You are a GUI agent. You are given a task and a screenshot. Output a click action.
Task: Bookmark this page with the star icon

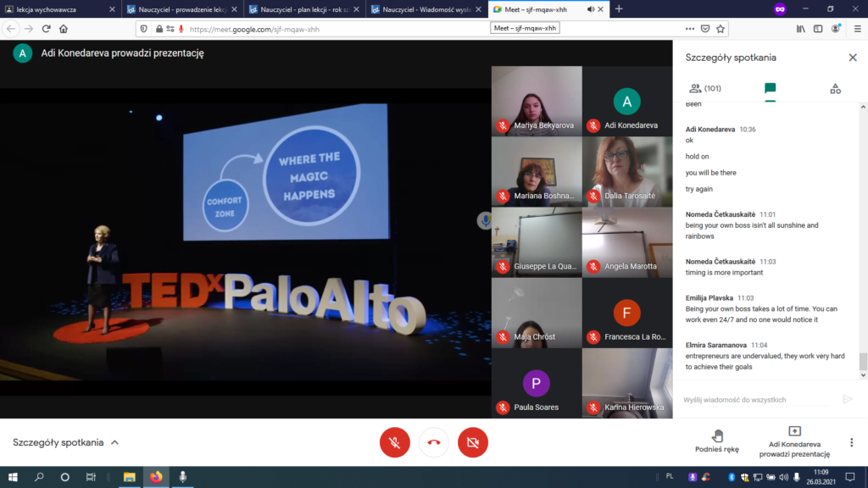(x=721, y=28)
